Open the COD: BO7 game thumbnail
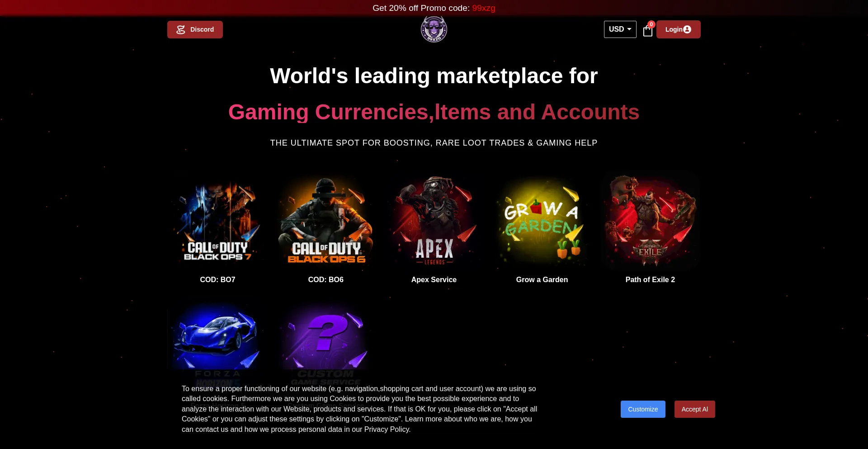 (x=217, y=221)
